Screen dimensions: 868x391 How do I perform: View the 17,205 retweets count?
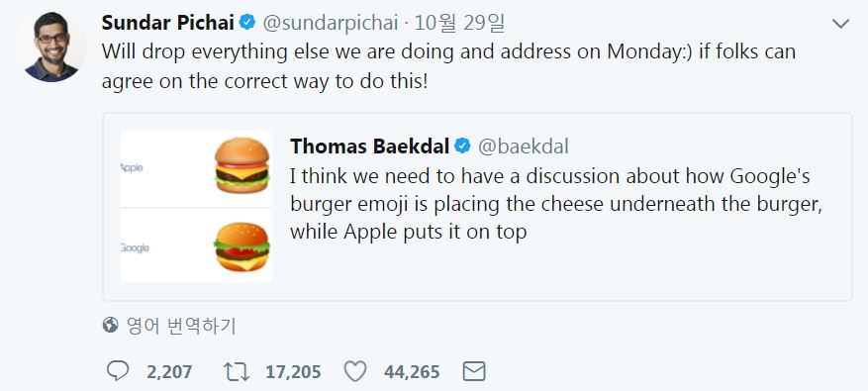click(293, 371)
